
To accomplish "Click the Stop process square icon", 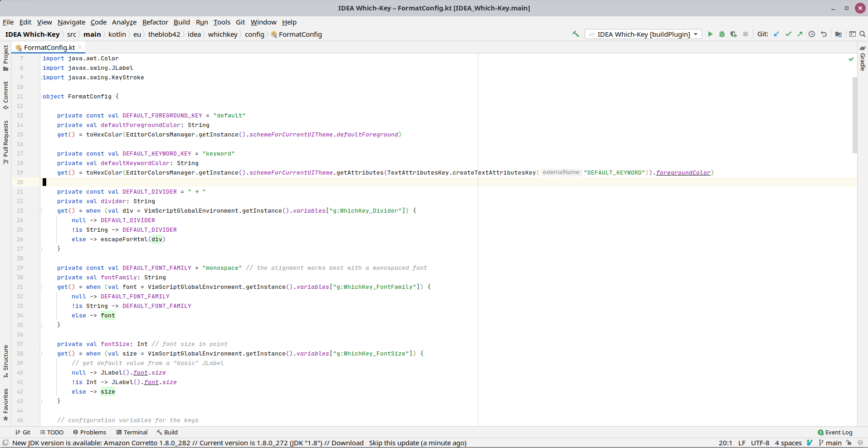I will 746,34.
